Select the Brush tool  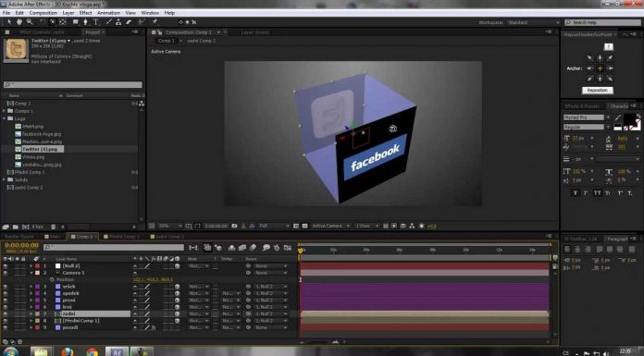108,22
